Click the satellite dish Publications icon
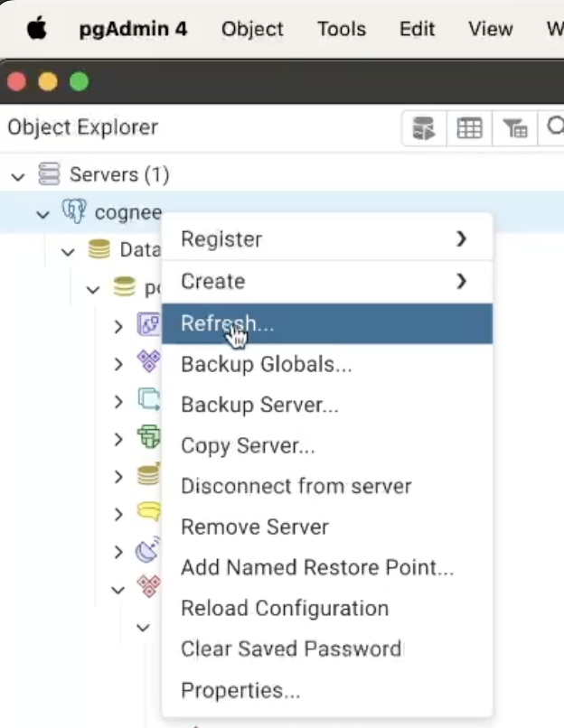The height and width of the screenshot is (728, 564). (x=148, y=549)
